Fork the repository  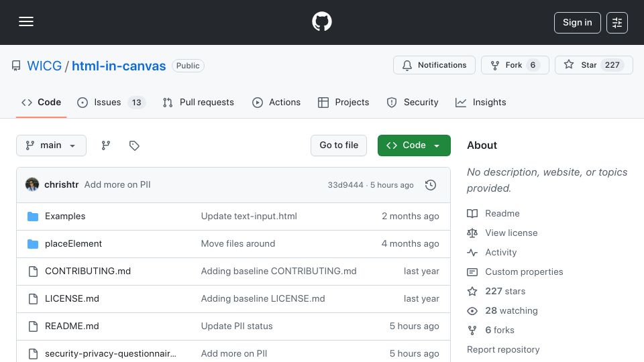pos(515,65)
